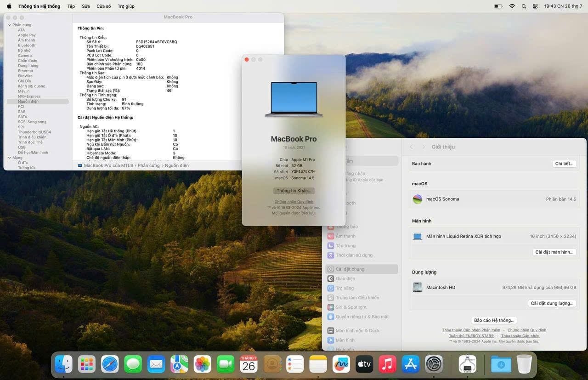Select Thunderbolt/USB4 in System Information sidebar

coord(34,132)
